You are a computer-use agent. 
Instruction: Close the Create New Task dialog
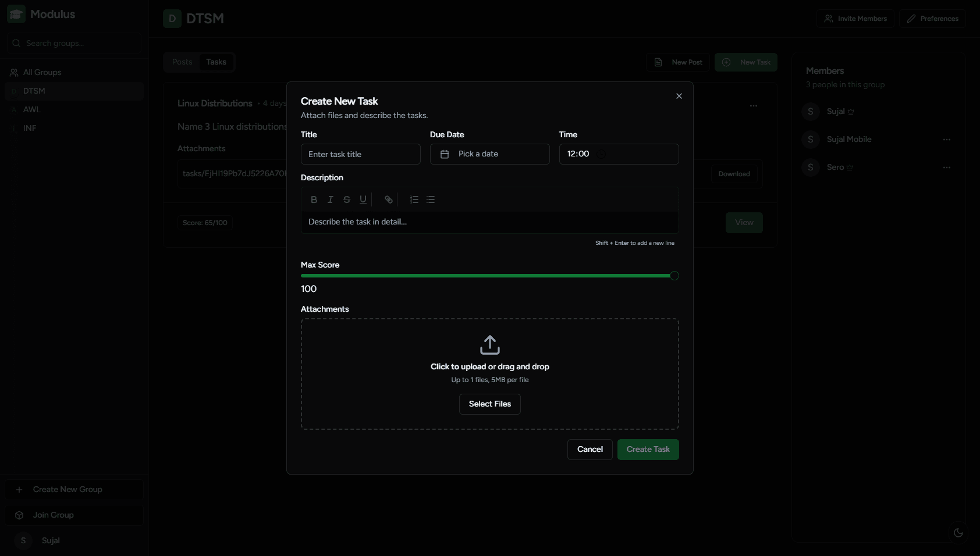coord(679,96)
